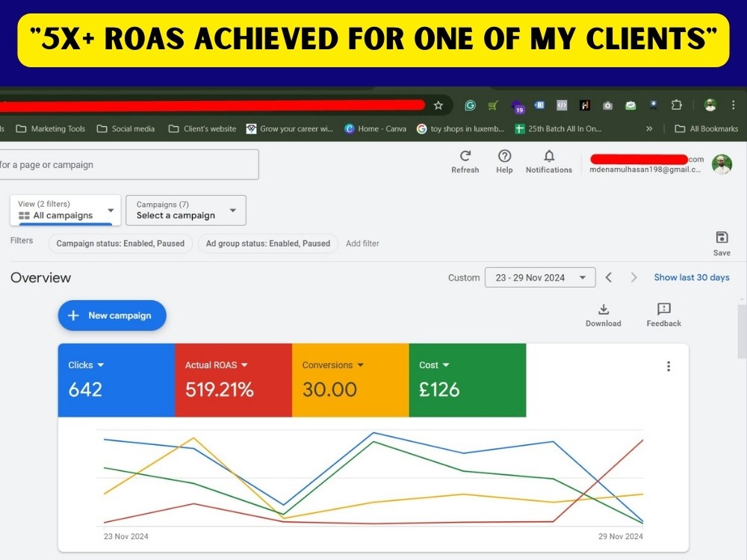747x560 pixels.
Task: Open the Social media bookmark folder
Action: [x=126, y=128]
